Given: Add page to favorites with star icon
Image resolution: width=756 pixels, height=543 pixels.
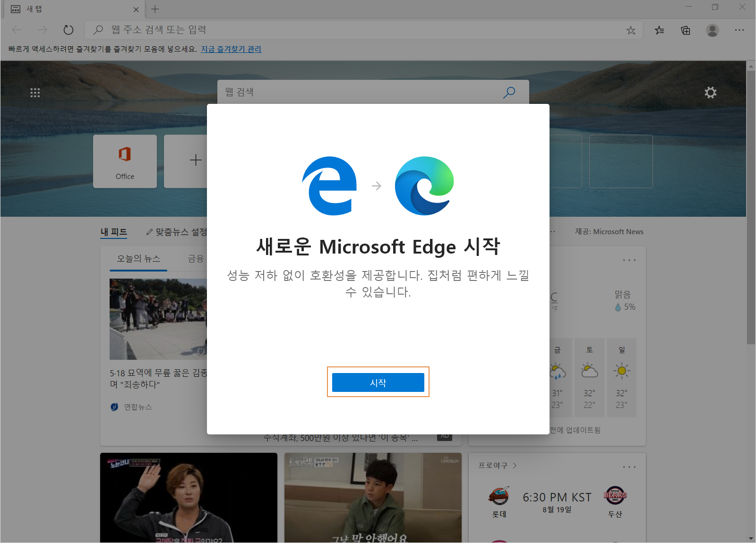Looking at the screenshot, I should [631, 30].
